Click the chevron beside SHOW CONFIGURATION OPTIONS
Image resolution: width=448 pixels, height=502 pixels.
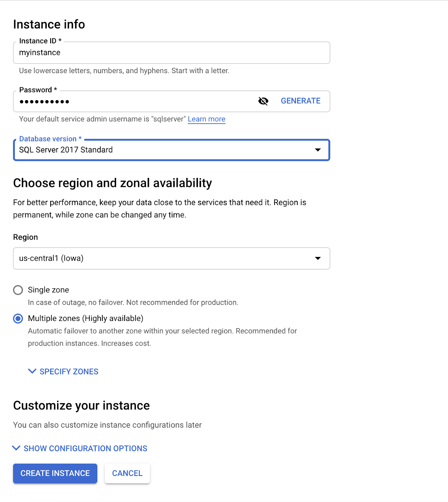pyautogui.click(x=16, y=448)
